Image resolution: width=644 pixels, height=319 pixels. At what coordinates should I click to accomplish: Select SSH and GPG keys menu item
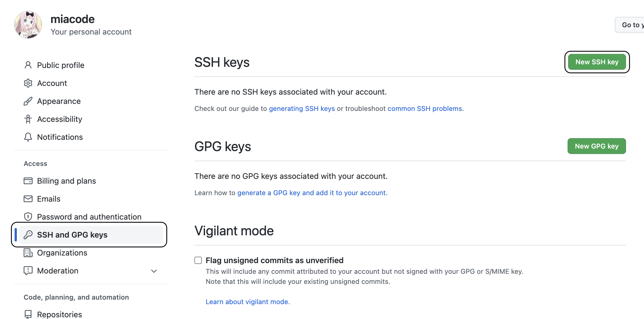(x=72, y=235)
